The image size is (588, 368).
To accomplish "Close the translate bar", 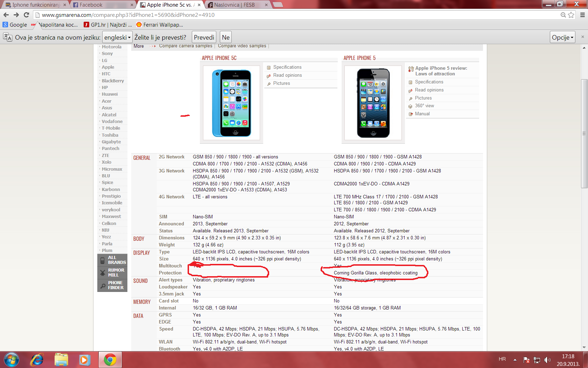I will (583, 37).
